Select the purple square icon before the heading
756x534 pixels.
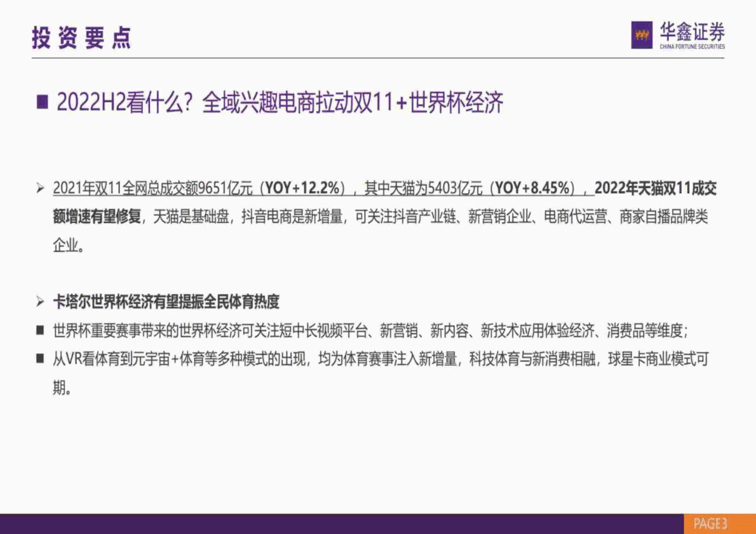(42, 100)
